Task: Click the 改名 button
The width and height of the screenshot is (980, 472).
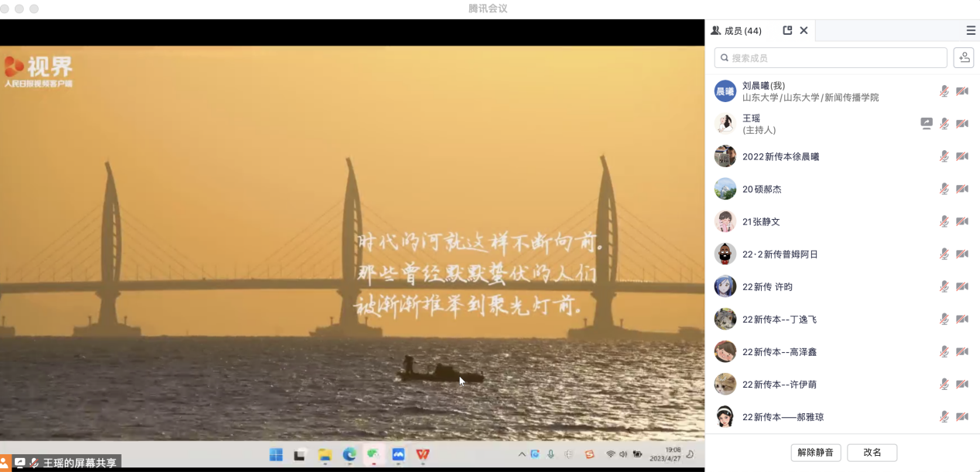Action: [872, 453]
